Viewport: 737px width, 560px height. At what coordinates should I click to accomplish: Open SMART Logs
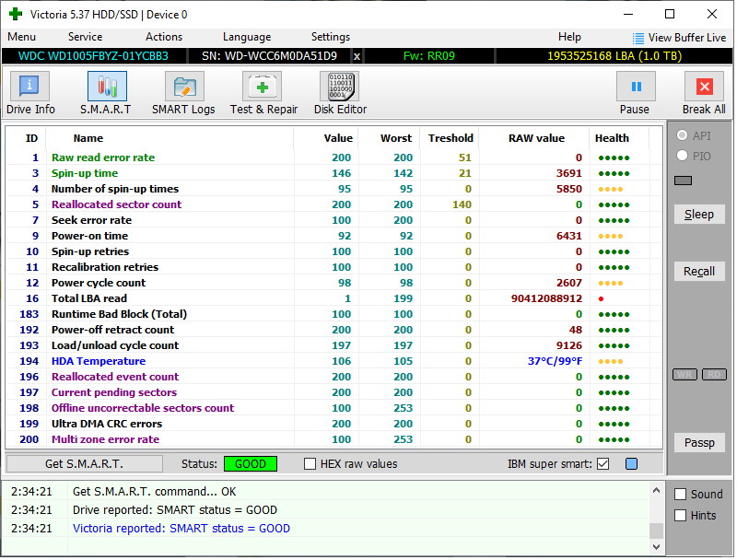183,93
